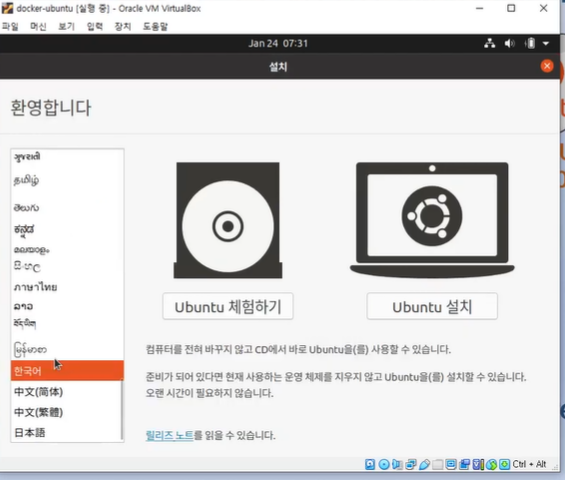Select 한국어 in the language list
This screenshot has height=480, width=565.
(67, 370)
